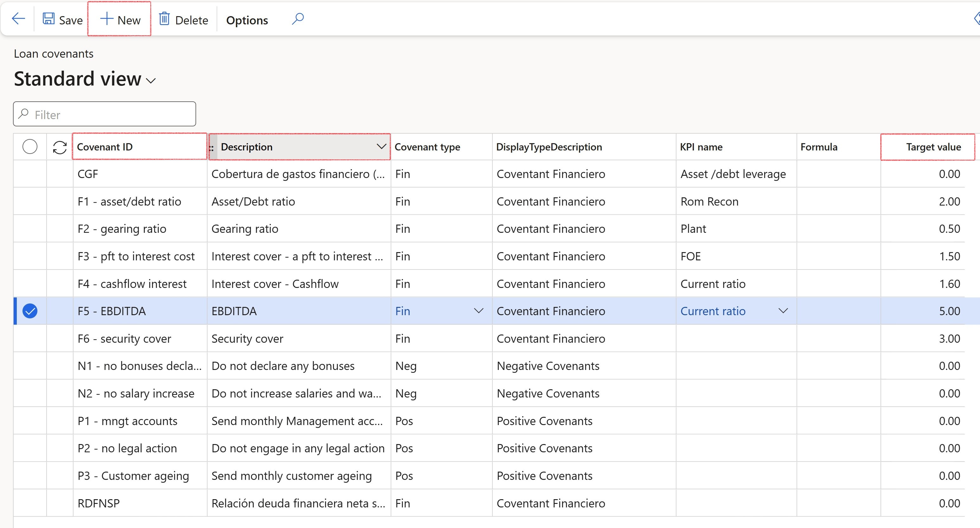
Task: Click Interest cover - Cashflow description
Action: tap(299, 284)
